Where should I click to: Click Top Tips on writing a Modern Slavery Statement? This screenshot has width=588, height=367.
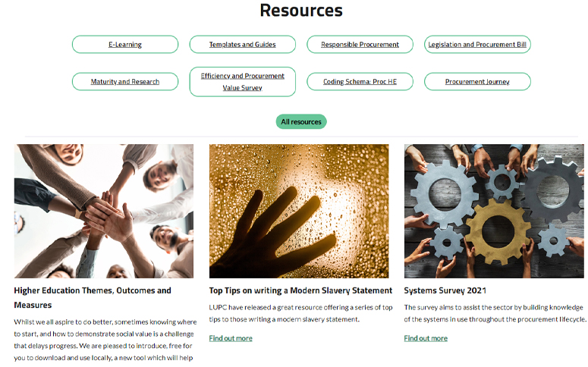[300, 290]
